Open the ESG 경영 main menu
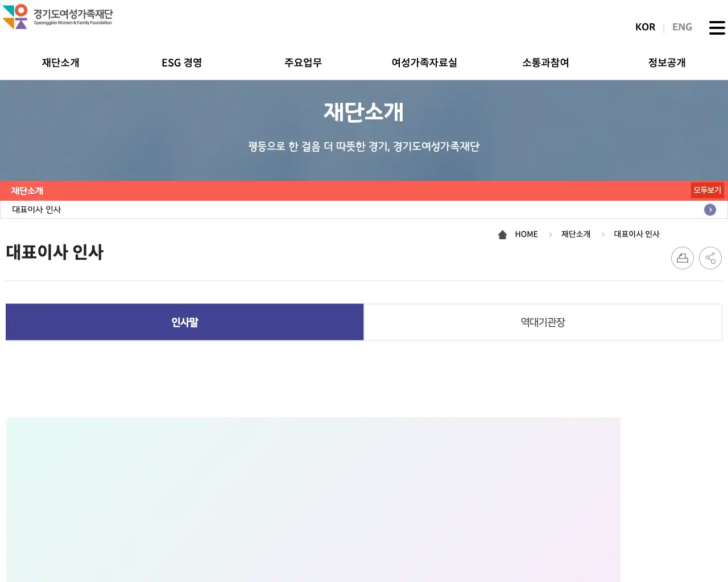 (x=182, y=63)
